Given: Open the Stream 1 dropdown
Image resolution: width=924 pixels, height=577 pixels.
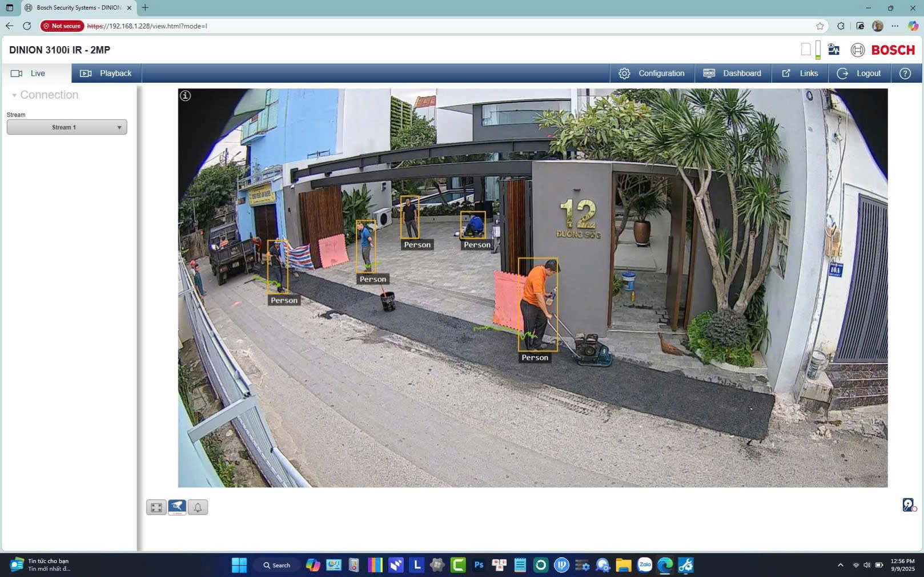Looking at the screenshot, I should click(x=67, y=127).
